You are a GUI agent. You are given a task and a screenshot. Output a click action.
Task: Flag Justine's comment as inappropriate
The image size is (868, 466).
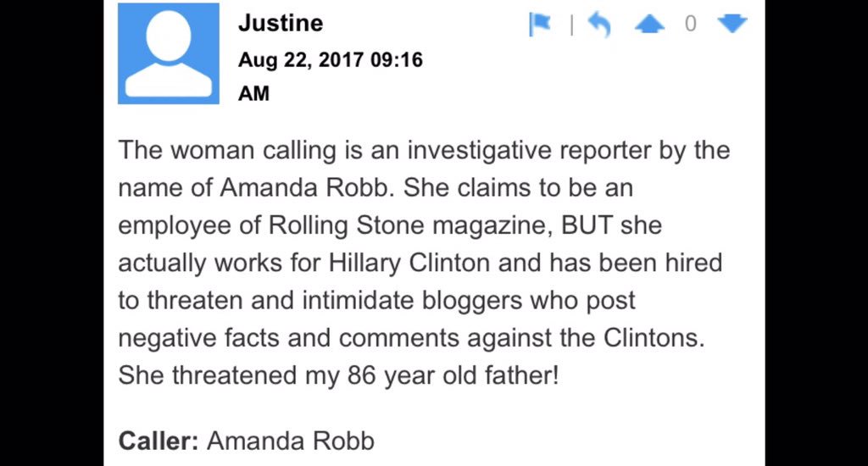[x=539, y=25]
